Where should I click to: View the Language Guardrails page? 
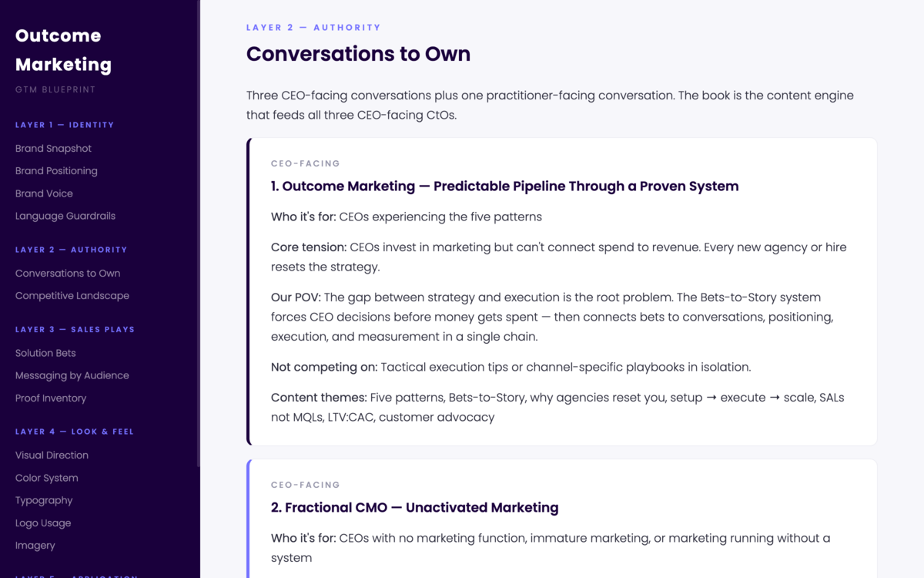[65, 215]
